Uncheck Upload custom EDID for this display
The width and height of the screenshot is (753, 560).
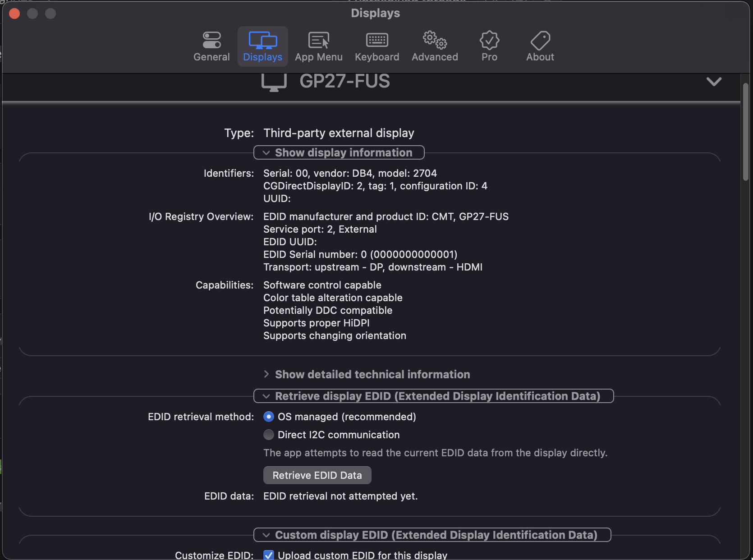point(269,555)
